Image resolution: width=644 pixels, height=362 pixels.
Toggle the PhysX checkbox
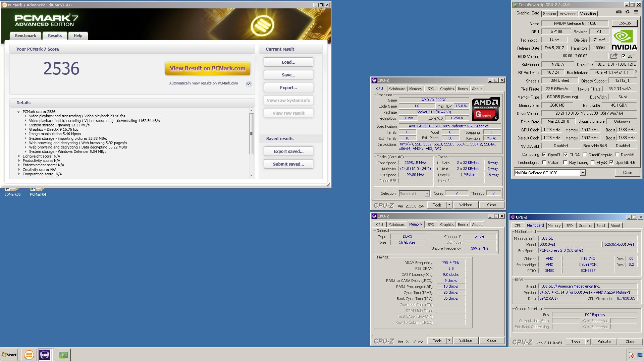(593, 162)
